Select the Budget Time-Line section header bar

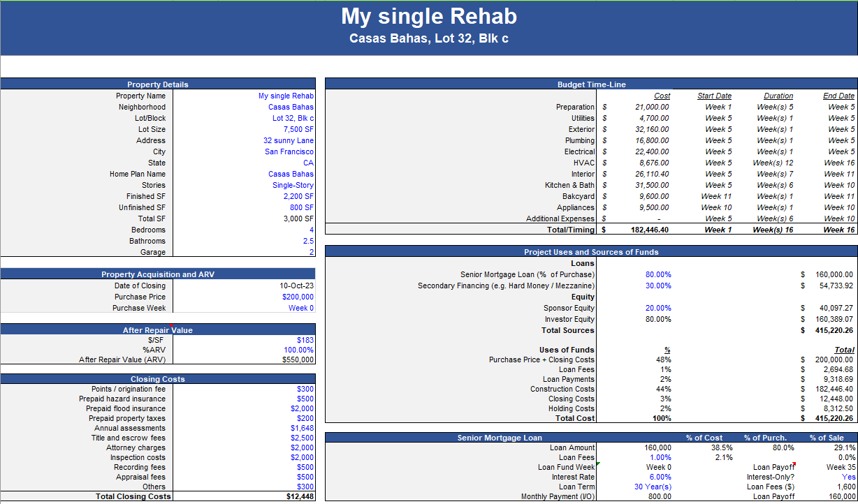pyautogui.click(x=590, y=84)
